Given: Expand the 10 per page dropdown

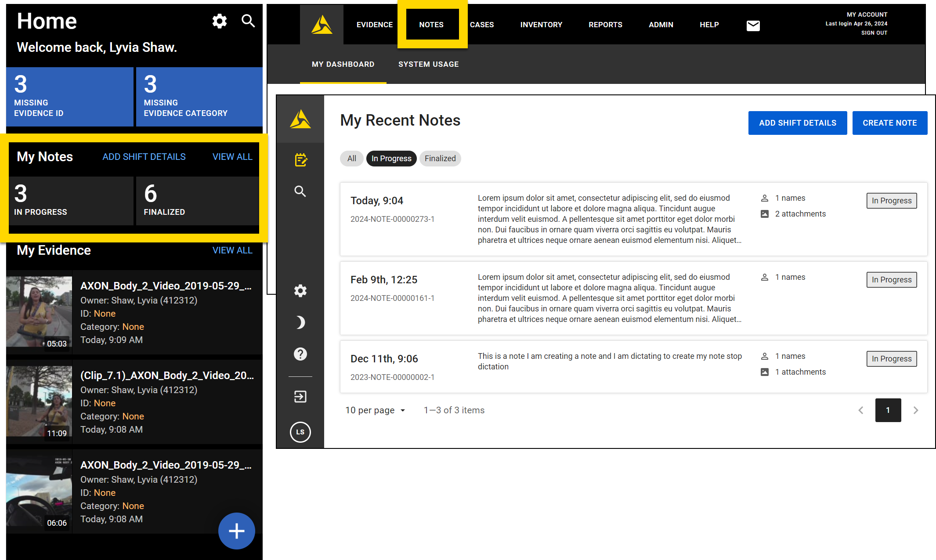Looking at the screenshot, I should [x=376, y=410].
